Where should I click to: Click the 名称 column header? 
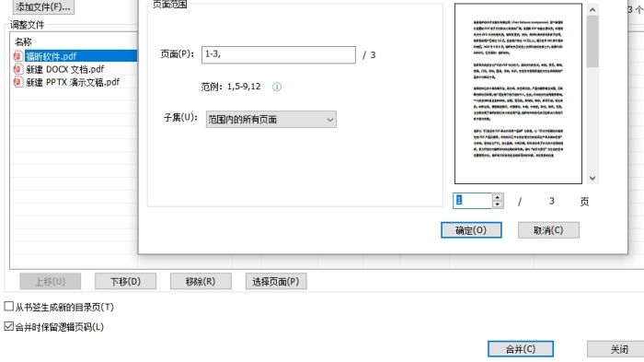pos(23,41)
